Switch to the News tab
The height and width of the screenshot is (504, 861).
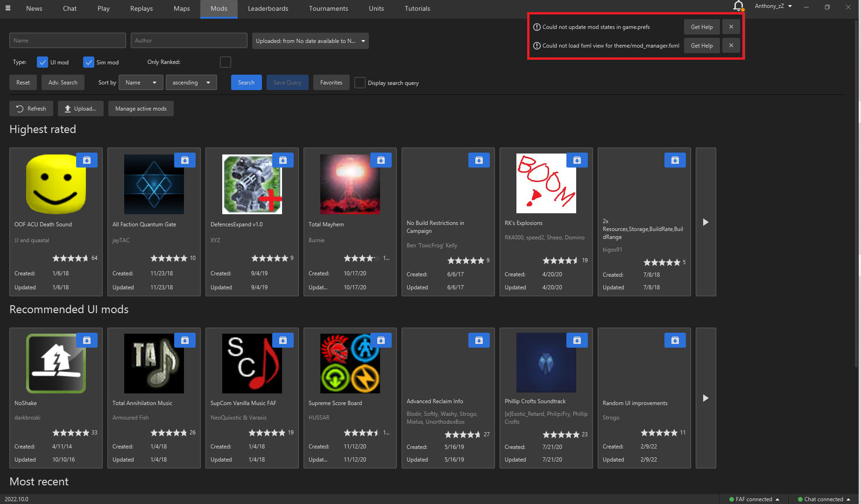[34, 8]
